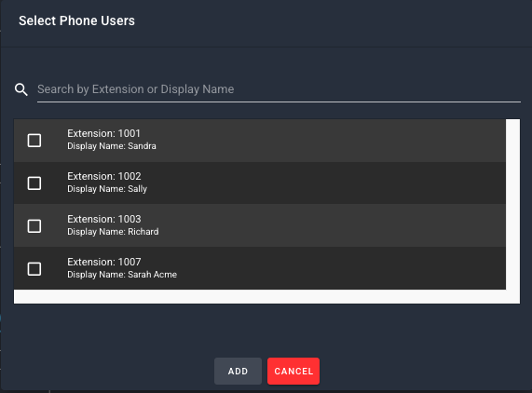Select the Display Name: Richard text

(x=113, y=232)
